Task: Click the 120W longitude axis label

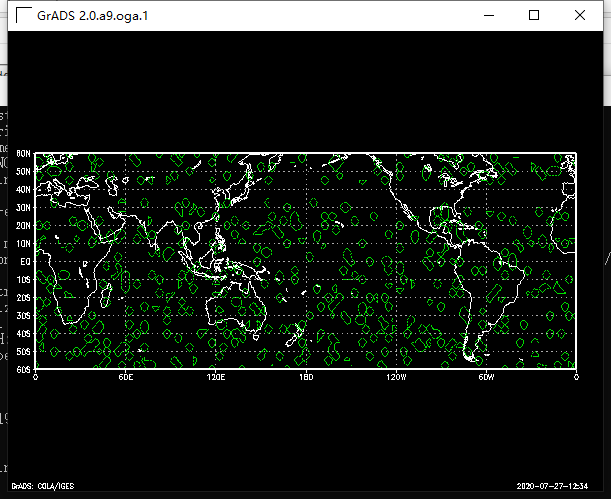Action: point(396,377)
